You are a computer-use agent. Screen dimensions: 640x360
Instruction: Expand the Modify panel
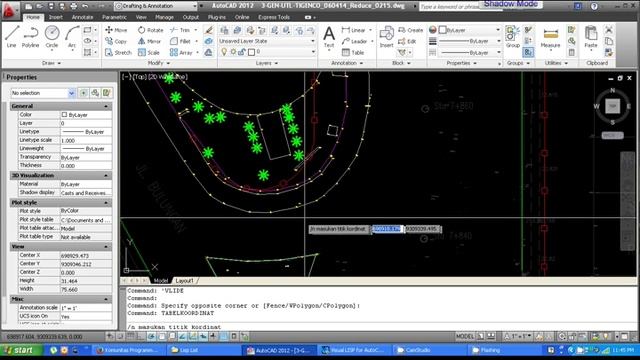158,63
